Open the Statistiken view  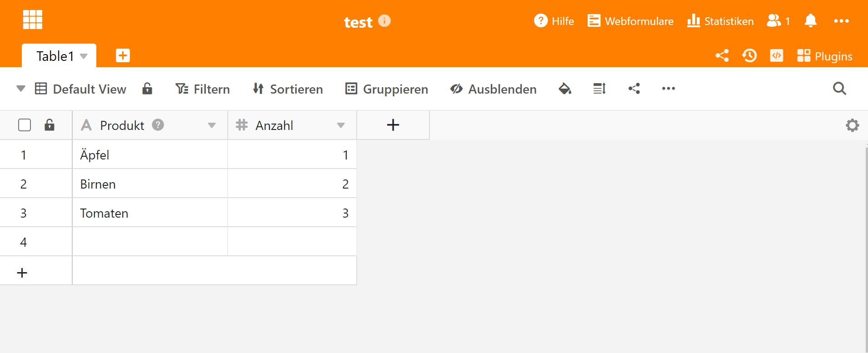point(719,21)
